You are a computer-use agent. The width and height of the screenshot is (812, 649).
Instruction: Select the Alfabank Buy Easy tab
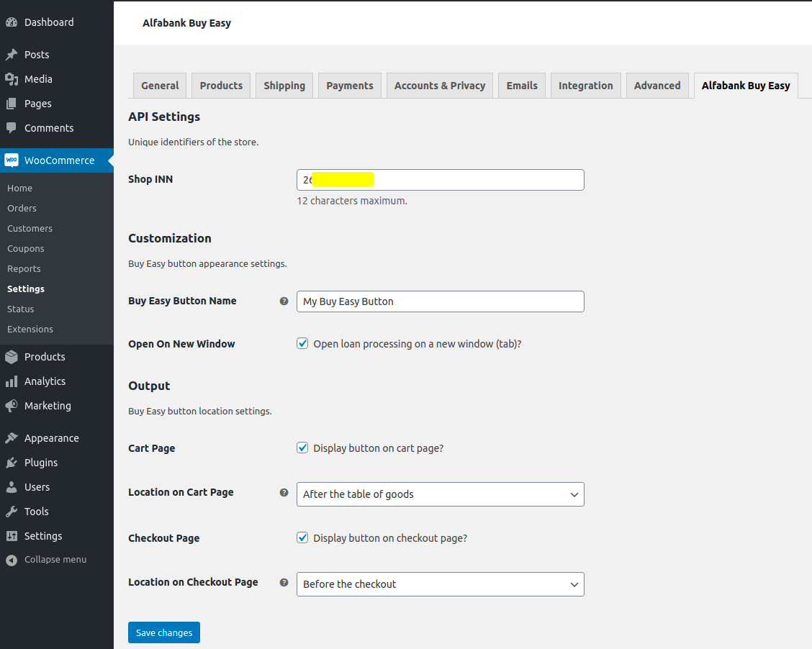point(746,86)
